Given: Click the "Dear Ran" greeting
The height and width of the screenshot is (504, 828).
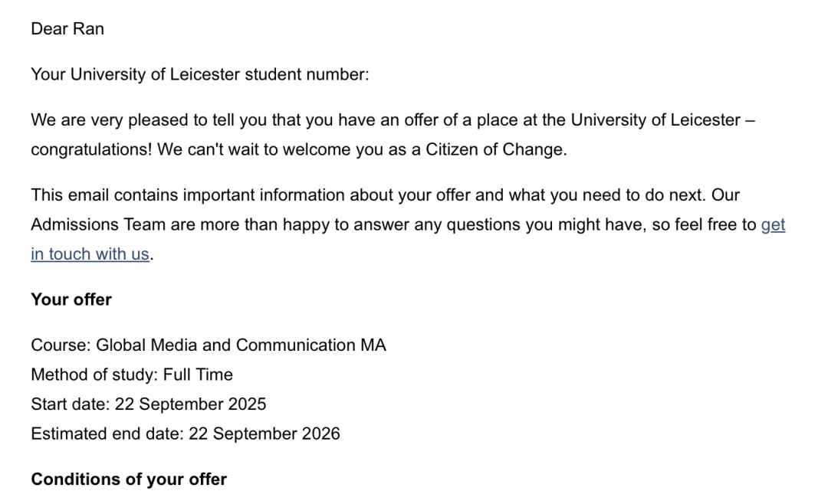Looking at the screenshot, I should coord(67,29).
